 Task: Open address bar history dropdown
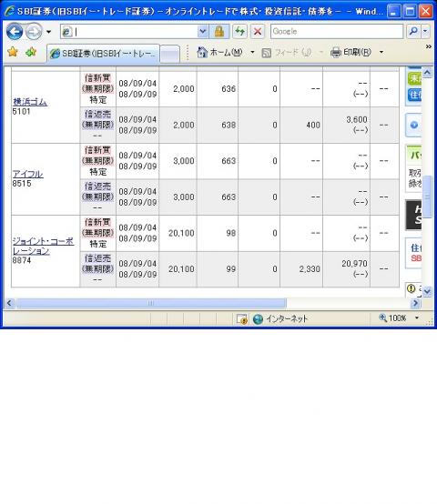point(203,32)
